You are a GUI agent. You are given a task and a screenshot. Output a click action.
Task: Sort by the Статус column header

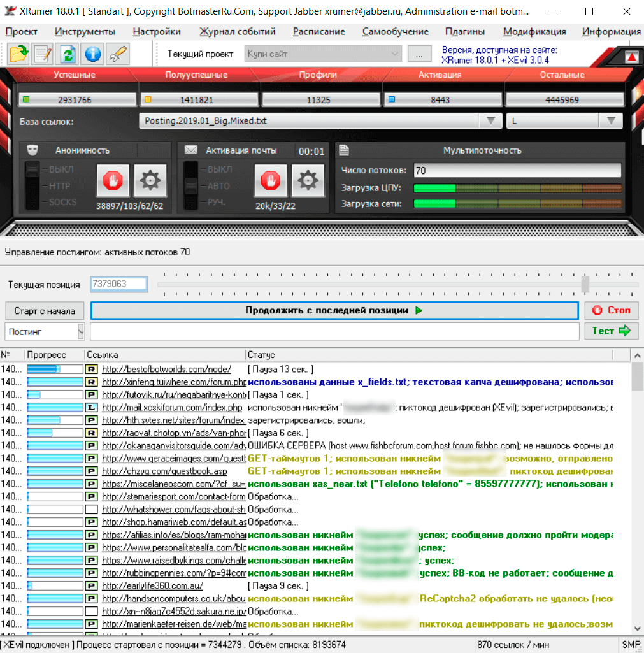pyautogui.click(x=429, y=355)
